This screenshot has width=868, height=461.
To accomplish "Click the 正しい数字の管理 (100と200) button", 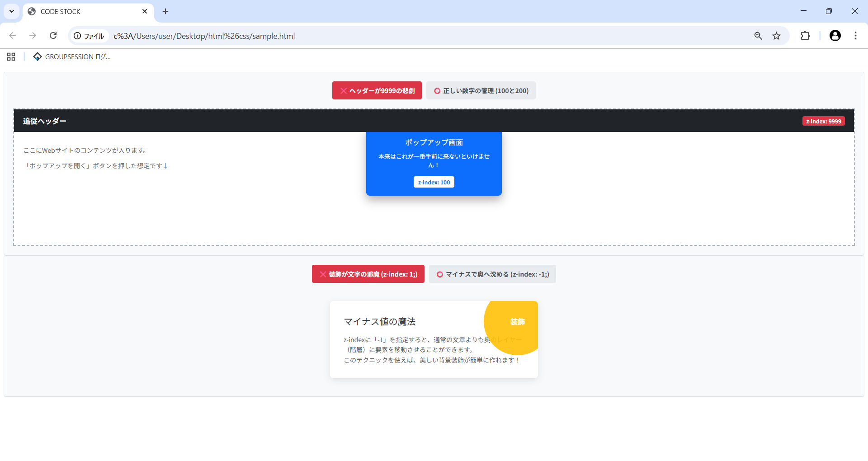I will (x=481, y=90).
